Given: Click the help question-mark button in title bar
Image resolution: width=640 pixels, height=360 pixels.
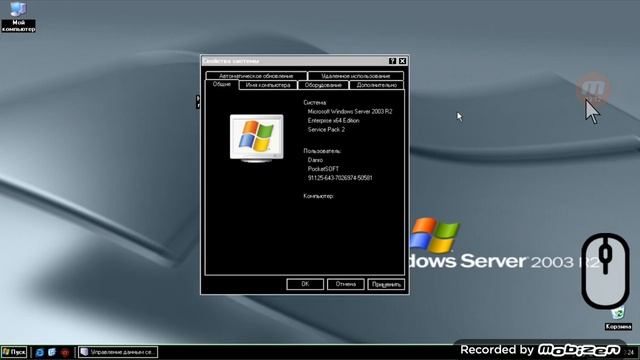Looking at the screenshot, I should (392, 61).
